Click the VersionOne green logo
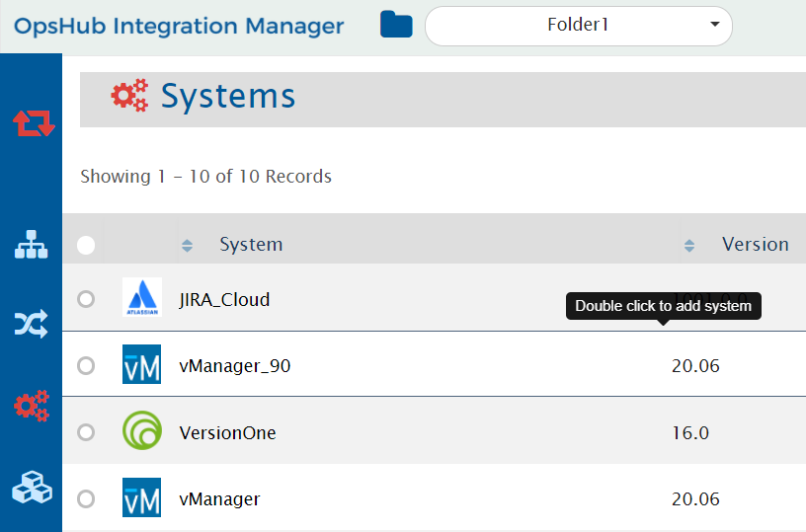The width and height of the screenshot is (806, 532). click(141, 431)
